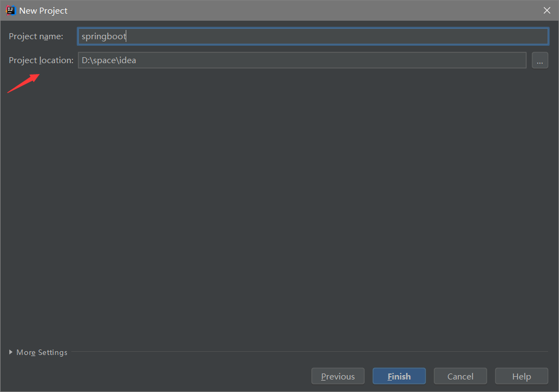Click Finish to create the project
559x392 pixels.
[399, 376]
